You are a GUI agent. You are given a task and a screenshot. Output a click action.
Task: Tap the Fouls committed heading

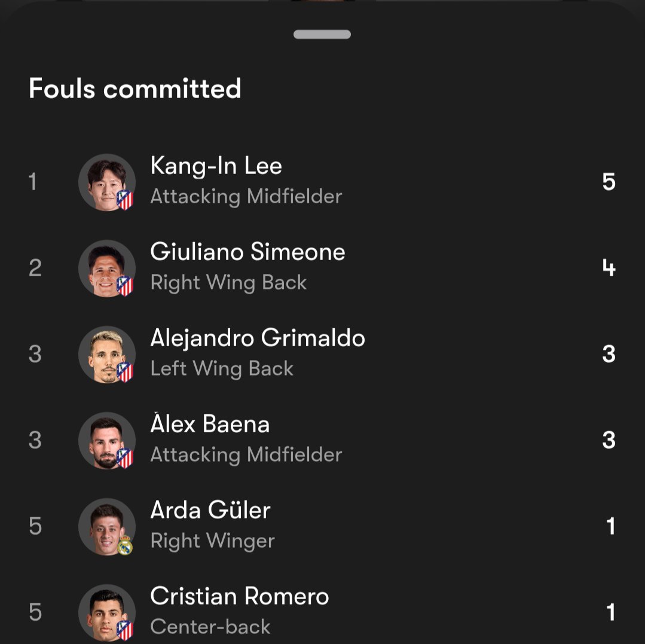point(135,88)
